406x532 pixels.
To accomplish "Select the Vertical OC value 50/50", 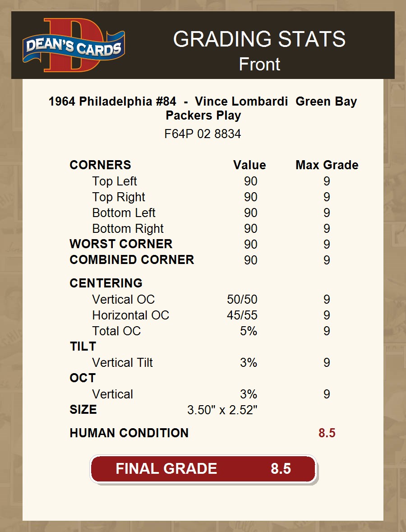I will tap(242, 300).
